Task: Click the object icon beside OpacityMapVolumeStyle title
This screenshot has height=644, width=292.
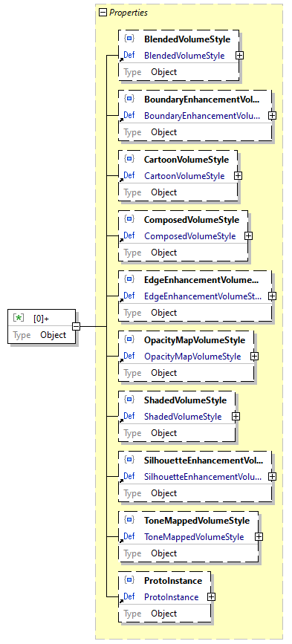Action: (x=129, y=339)
